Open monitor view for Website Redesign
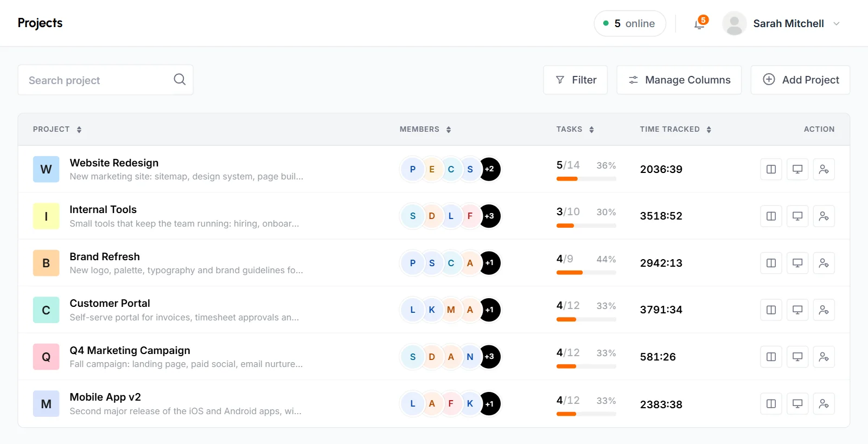The height and width of the screenshot is (444, 868). (797, 169)
